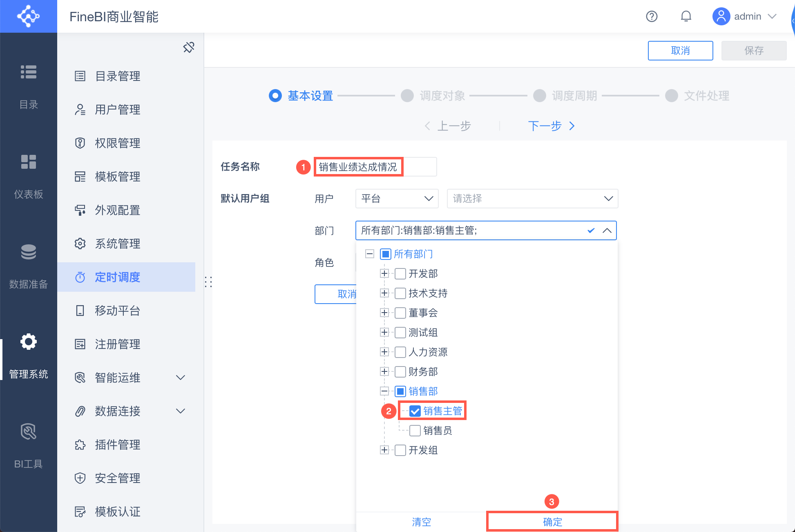795x532 pixels.
Task: Open the 仪表板 dashboard icon
Action: click(x=28, y=162)
